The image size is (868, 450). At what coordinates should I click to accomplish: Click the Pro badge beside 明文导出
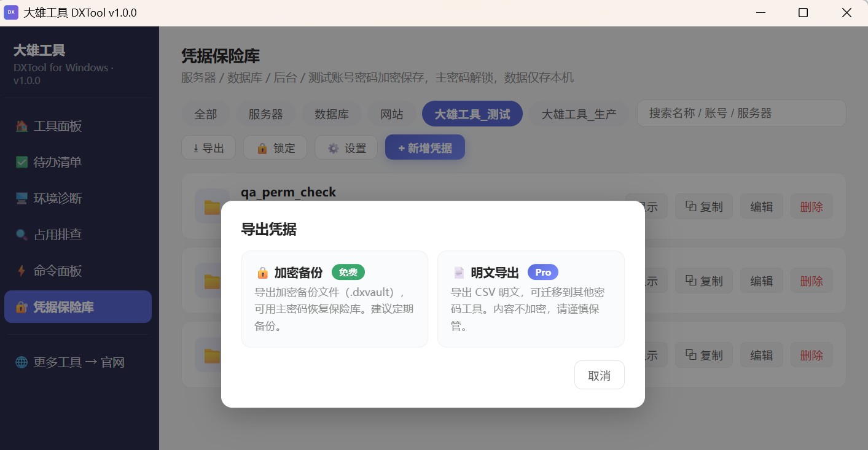543,273
